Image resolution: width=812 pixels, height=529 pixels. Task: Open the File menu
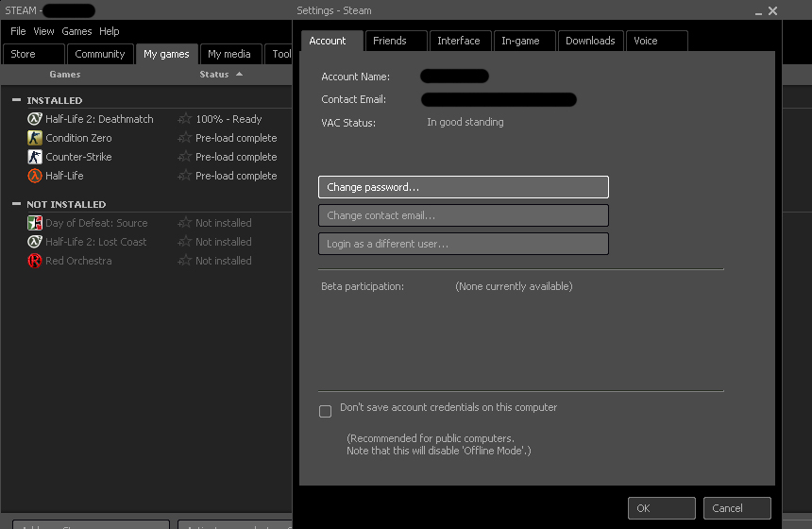(x=18, y=31)
